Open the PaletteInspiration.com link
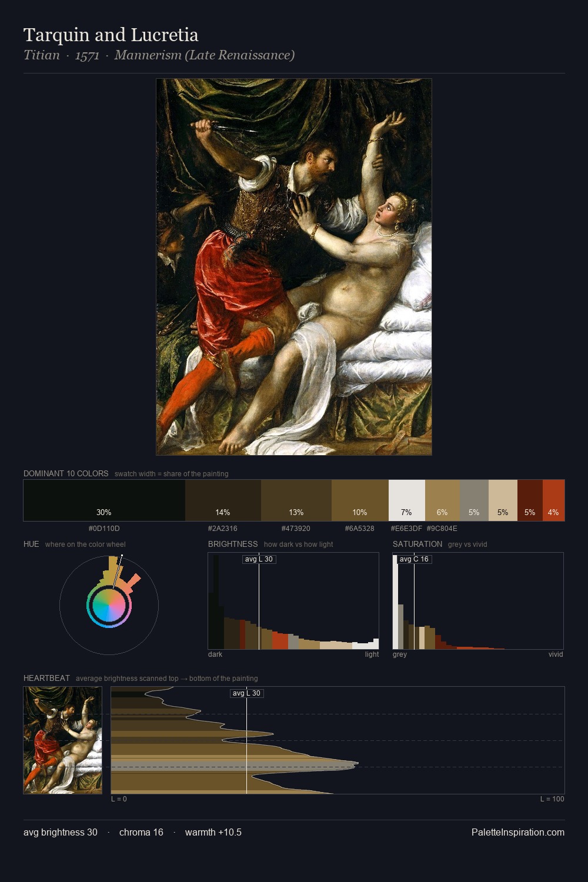Image resolution: width=588 pixels, height=882 pixels. point(518,832)
